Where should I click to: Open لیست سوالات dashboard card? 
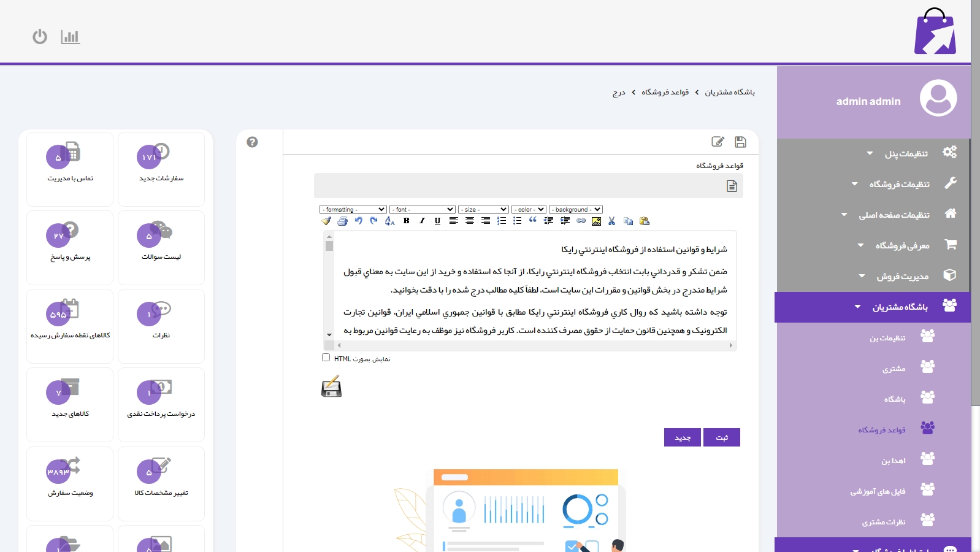click(161, 248)
